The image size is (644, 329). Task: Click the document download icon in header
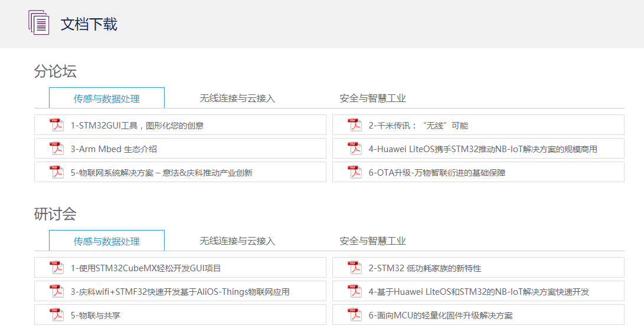tap(39, 23)
